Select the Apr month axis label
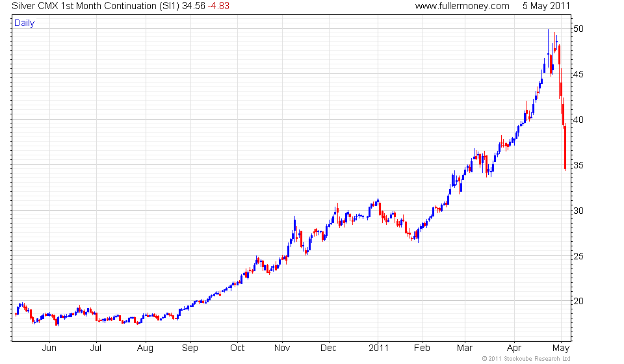The width and height of the screenshot is (624, 364). [513, 348]
